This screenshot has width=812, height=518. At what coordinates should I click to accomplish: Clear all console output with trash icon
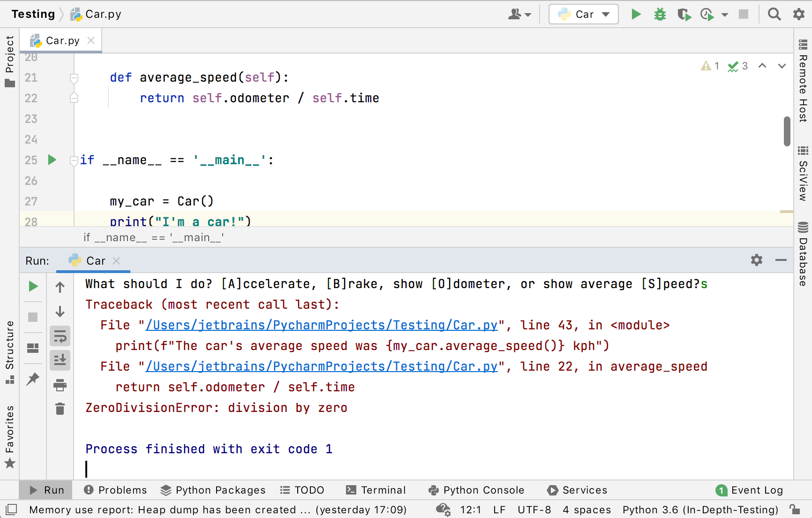[60, 409]
